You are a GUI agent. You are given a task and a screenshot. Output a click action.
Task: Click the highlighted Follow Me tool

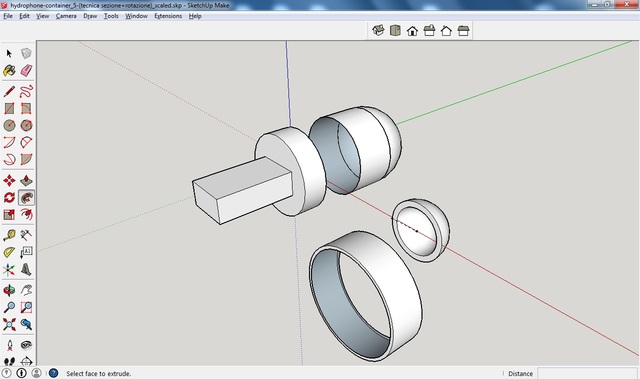pyautogui.click(x=26, y=197)
